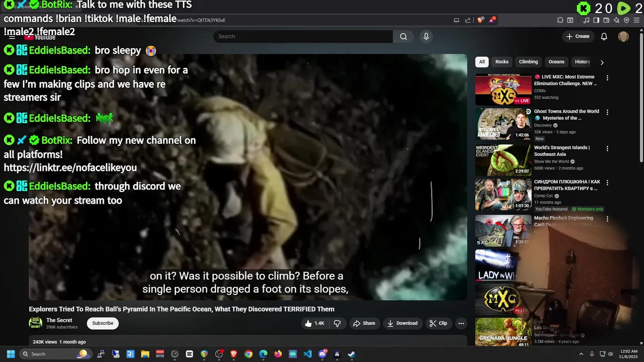Select the Oceans filter chip
The height and width of the screenshot is (362, 644).
click(x=556, y=62)
